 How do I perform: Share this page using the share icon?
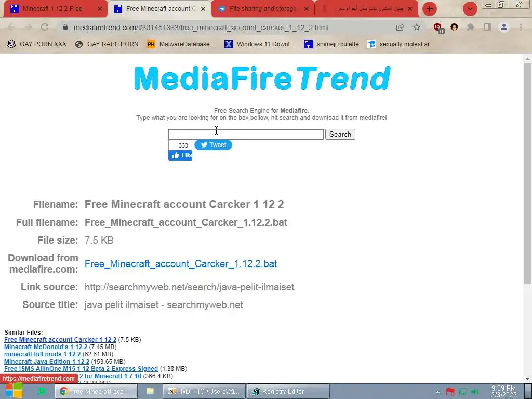coord(400,28)
